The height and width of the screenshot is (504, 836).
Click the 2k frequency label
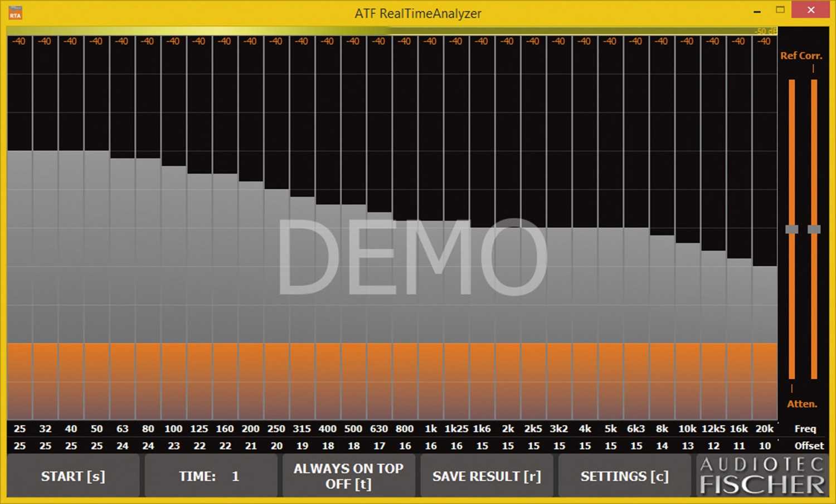tap(508, 429)
